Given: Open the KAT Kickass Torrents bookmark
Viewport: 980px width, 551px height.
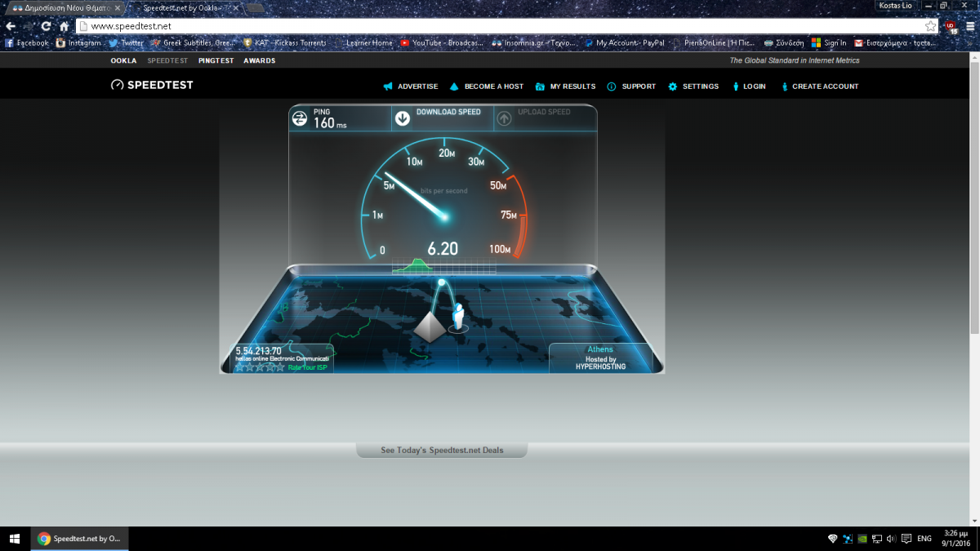Looking at the screenshot, I should tap(285, 42).
